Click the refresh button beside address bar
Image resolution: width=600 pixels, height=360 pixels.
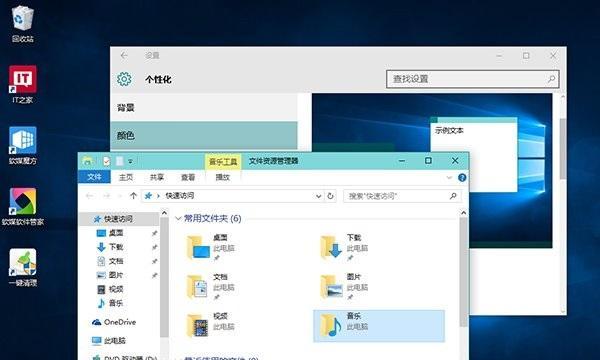tap(330, 196)
